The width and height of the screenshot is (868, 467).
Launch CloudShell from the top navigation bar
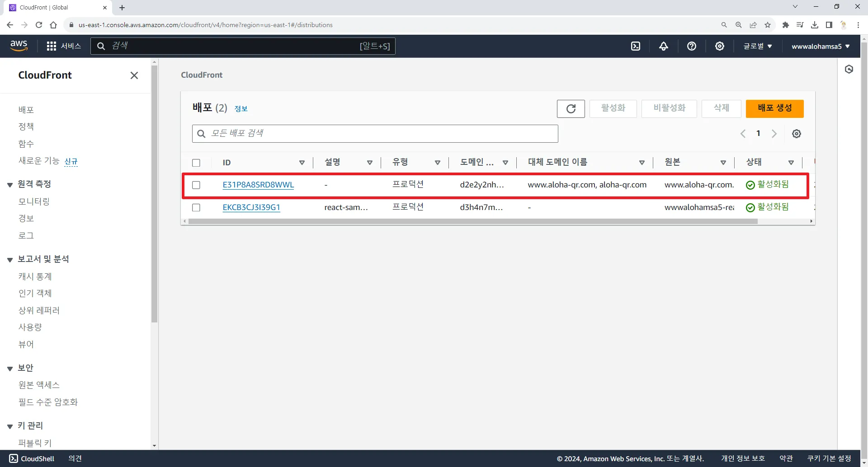(x=636, y=46)
